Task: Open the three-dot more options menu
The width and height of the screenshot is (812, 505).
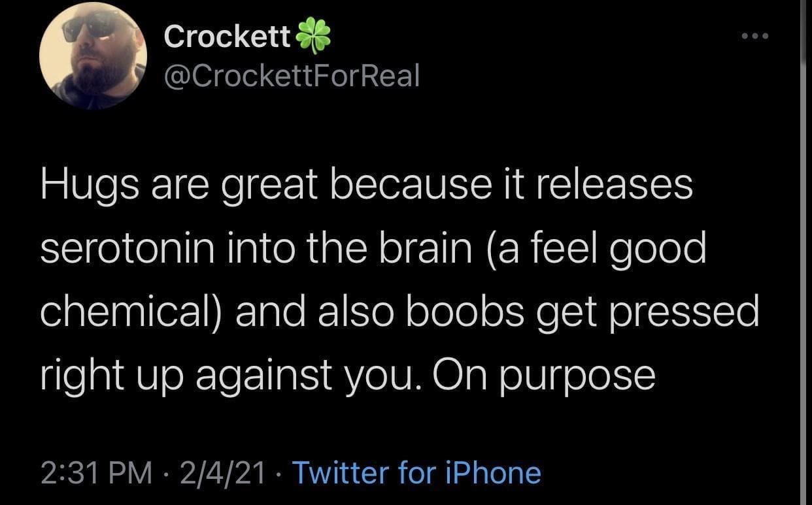Action: [755, 37]
